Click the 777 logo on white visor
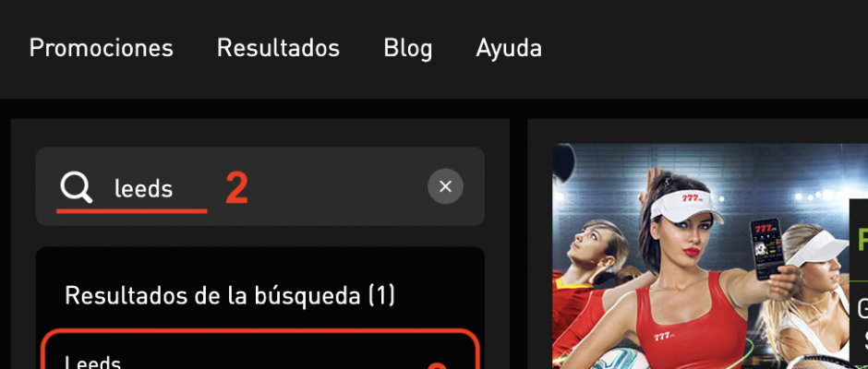 (691, 197)
